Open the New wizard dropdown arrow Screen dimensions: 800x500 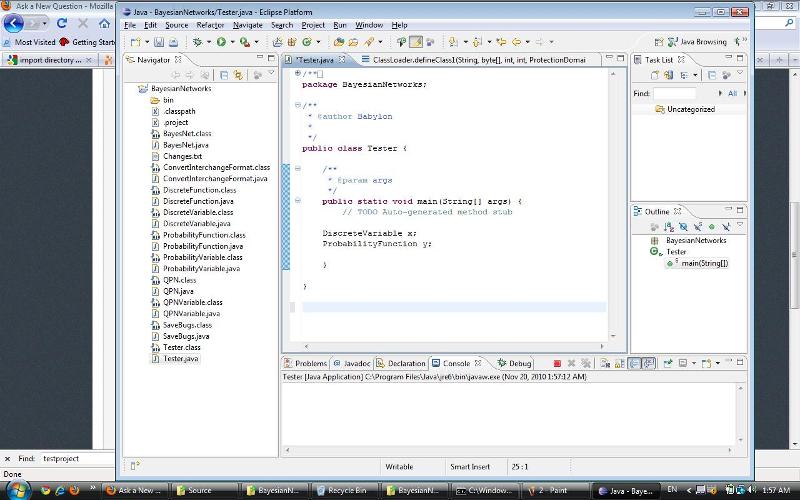pyautogui.click(x=147, y=42)
